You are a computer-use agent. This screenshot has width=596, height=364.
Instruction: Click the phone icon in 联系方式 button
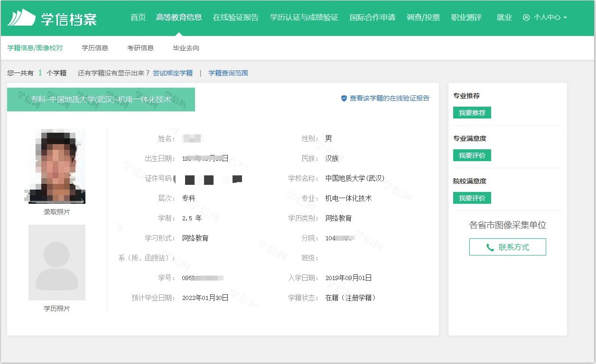point(490,247)
